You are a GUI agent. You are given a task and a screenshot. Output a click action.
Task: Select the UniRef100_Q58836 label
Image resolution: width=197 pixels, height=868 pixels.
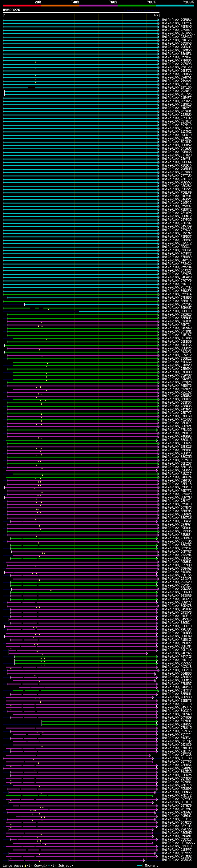pos(177,860)
